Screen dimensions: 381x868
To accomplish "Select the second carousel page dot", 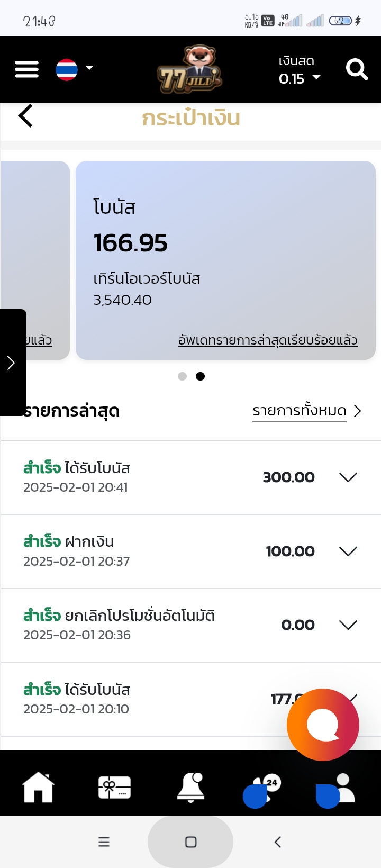I will (201, 376).
